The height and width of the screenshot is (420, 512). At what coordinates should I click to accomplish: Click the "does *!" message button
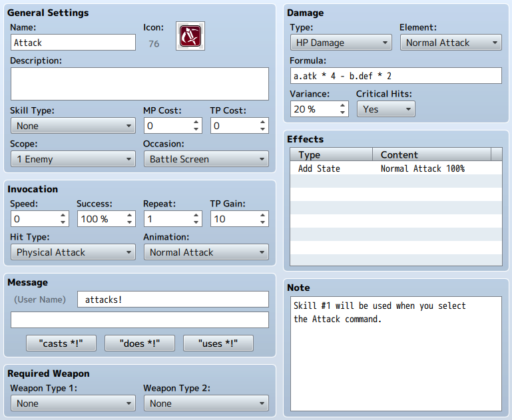click(140, 343)
